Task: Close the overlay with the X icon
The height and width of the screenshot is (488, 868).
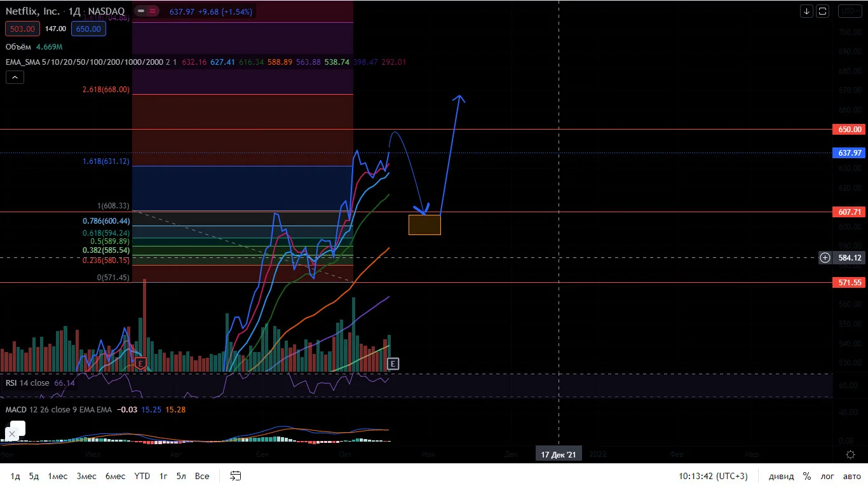Action: click(11, 434)
